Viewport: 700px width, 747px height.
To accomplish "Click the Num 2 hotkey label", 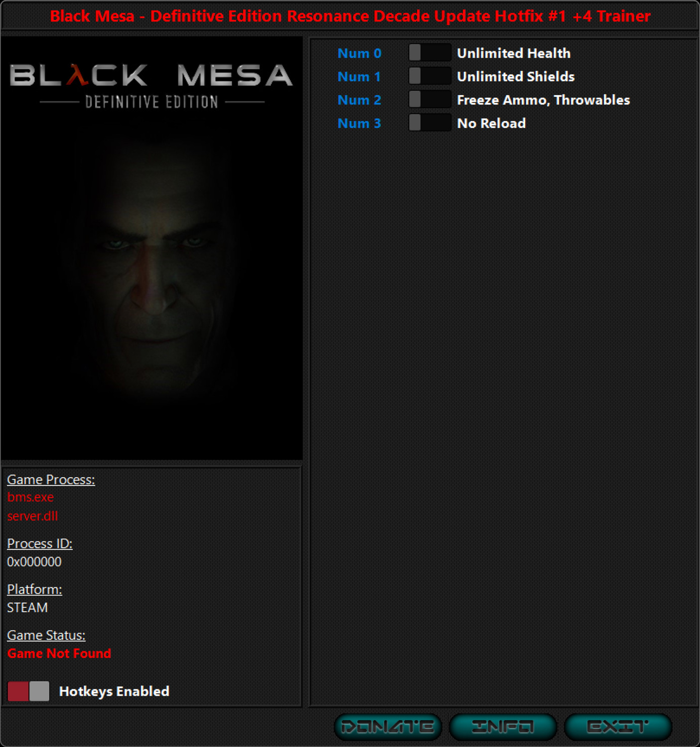I will (x=359, y=100).
